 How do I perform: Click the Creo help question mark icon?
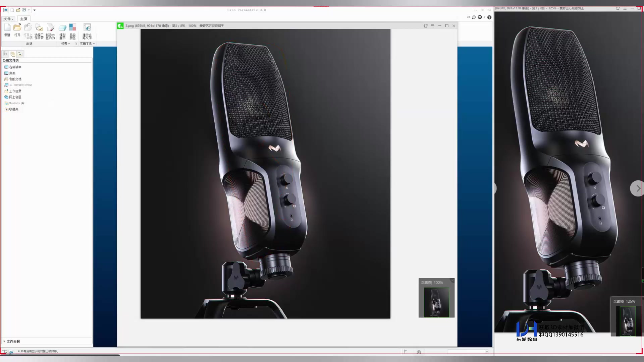(x=489, y=17)
